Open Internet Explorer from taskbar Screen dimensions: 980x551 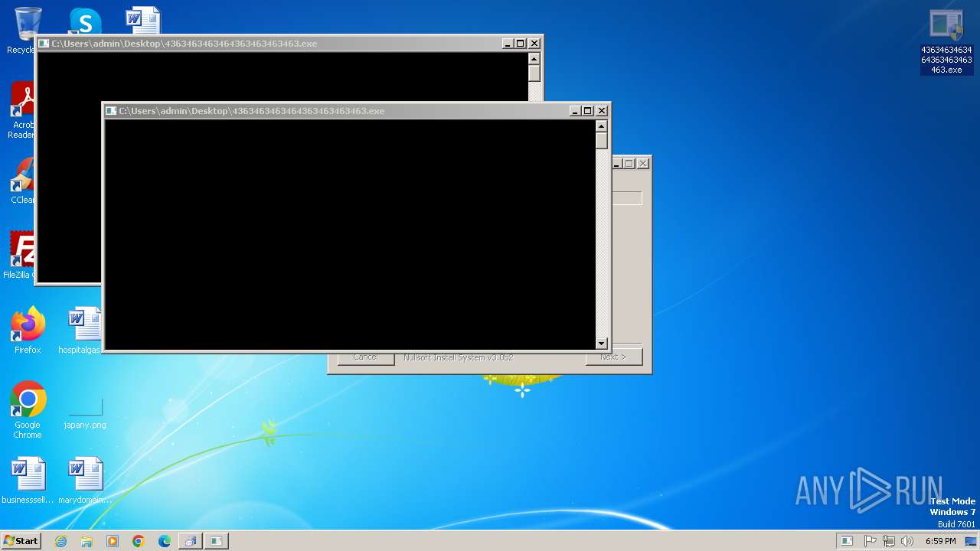pos(61,541)
